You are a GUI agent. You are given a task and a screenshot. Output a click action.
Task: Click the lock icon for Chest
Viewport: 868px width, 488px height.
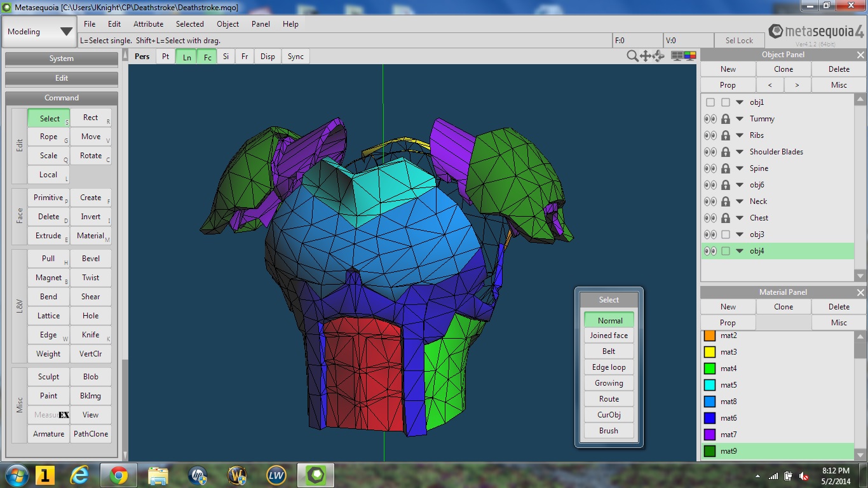(726, 218)
